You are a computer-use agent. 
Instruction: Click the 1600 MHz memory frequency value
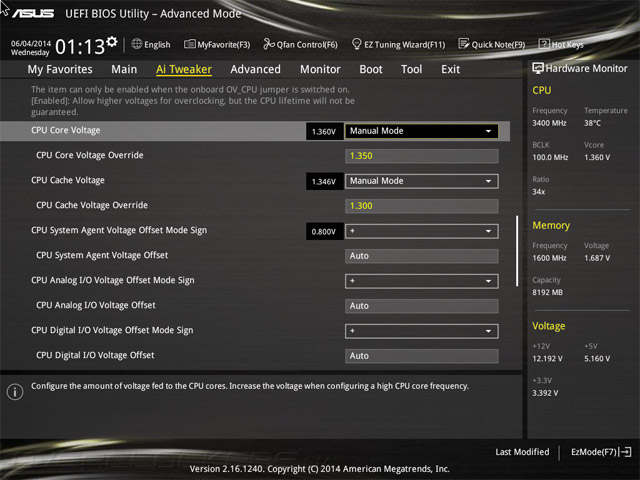pyautogui.click(x=549, y=258)
